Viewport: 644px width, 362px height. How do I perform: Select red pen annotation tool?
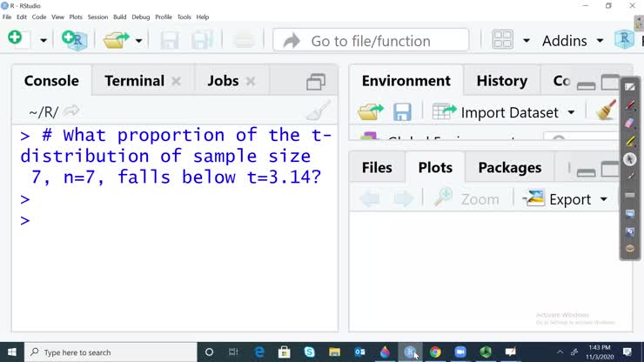630,105
